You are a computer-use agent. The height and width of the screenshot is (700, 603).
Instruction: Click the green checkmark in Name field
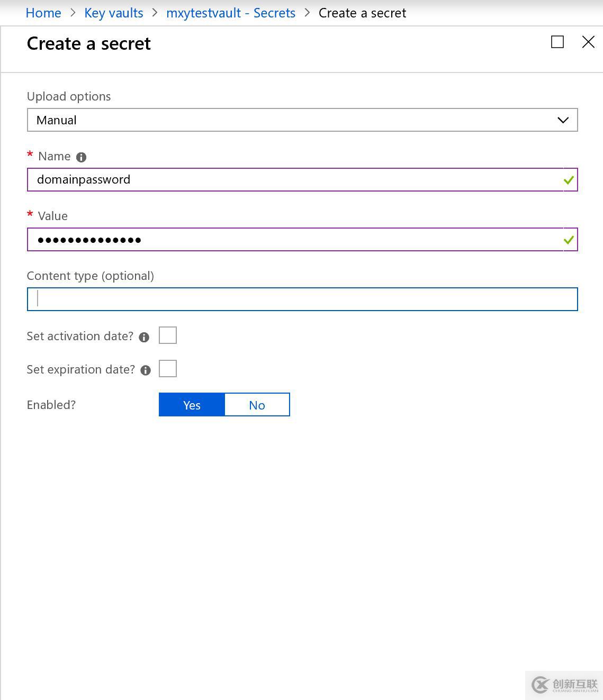click(569, 180)
